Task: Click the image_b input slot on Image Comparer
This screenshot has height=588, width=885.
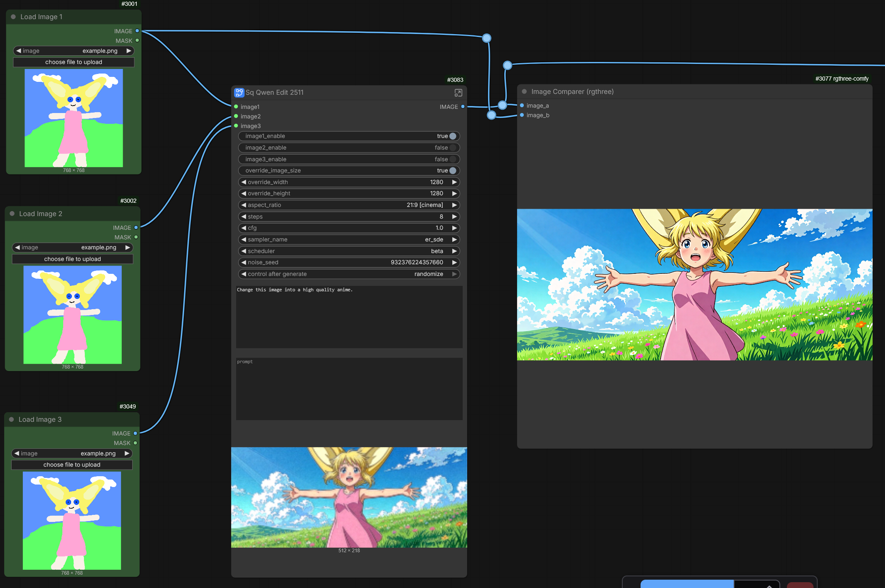Action: click(x=522, y=115)
